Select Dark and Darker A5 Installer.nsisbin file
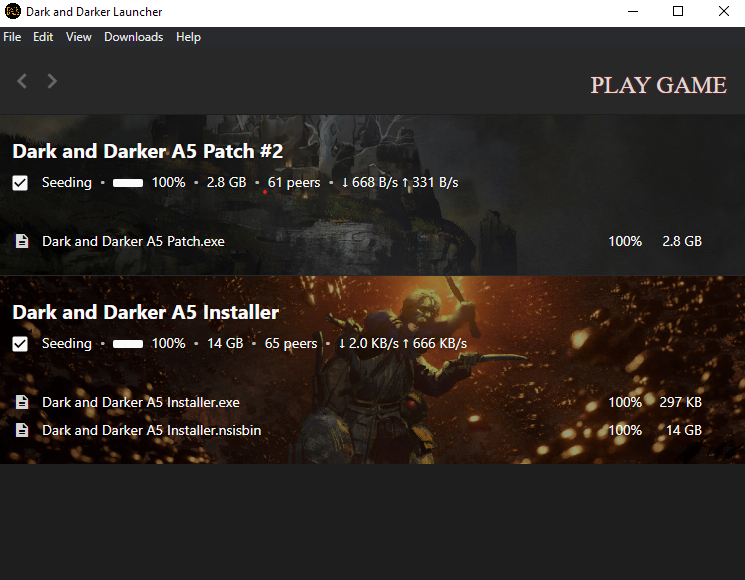This screenshot has height=580, width=745. point(152,430)
